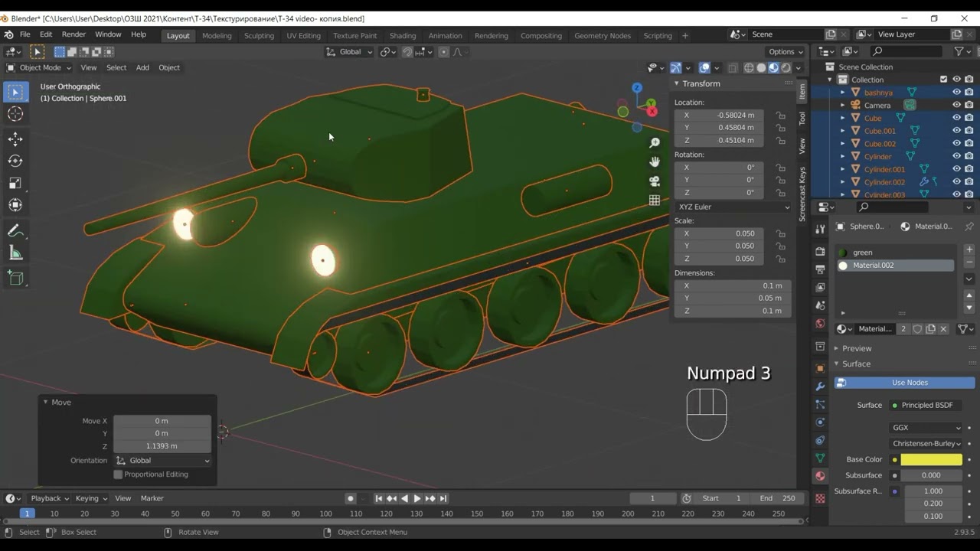Screen dimensions: 980x551
Task: Adjust the Subsurface value slider
Action: coord(931,475)
